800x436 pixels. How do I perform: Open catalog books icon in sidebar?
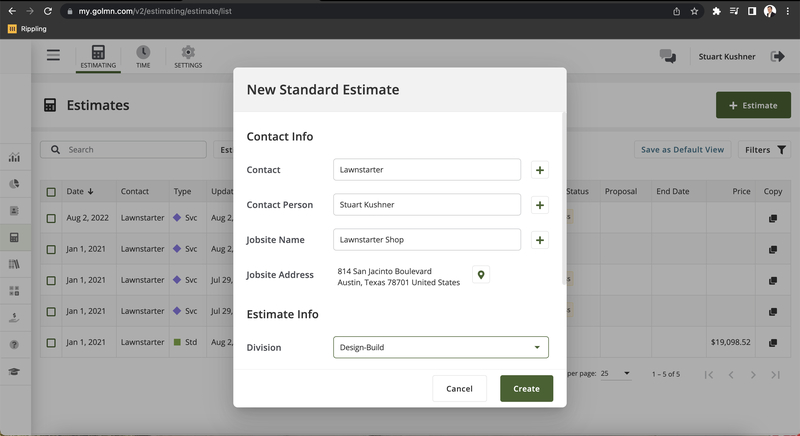[14, 264]
